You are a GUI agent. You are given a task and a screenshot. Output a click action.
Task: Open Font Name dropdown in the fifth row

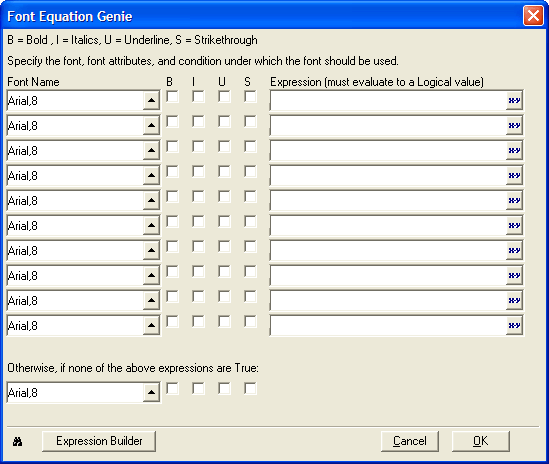(151, 201)
